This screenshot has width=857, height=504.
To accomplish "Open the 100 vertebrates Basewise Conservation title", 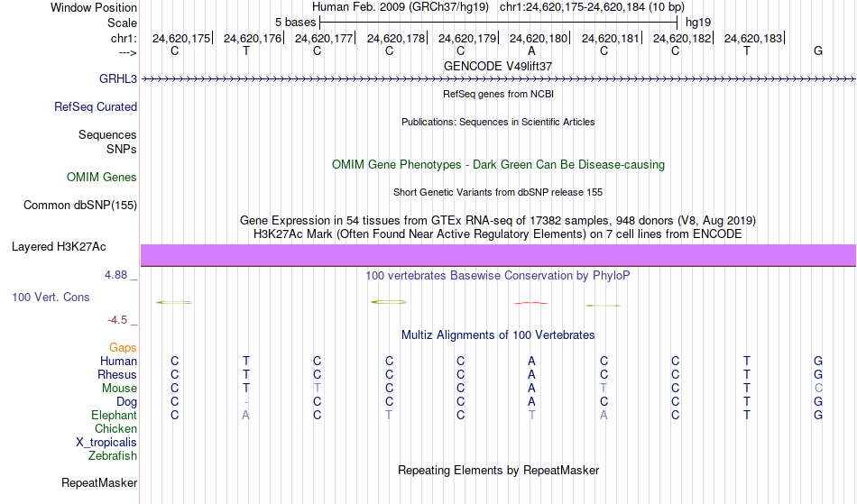I will coord(498,275).
